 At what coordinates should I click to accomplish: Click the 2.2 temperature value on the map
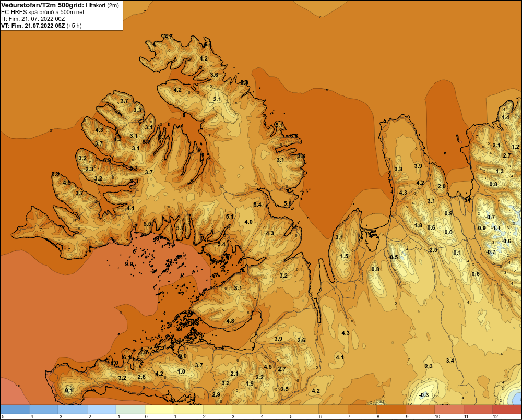coord(259,377)
